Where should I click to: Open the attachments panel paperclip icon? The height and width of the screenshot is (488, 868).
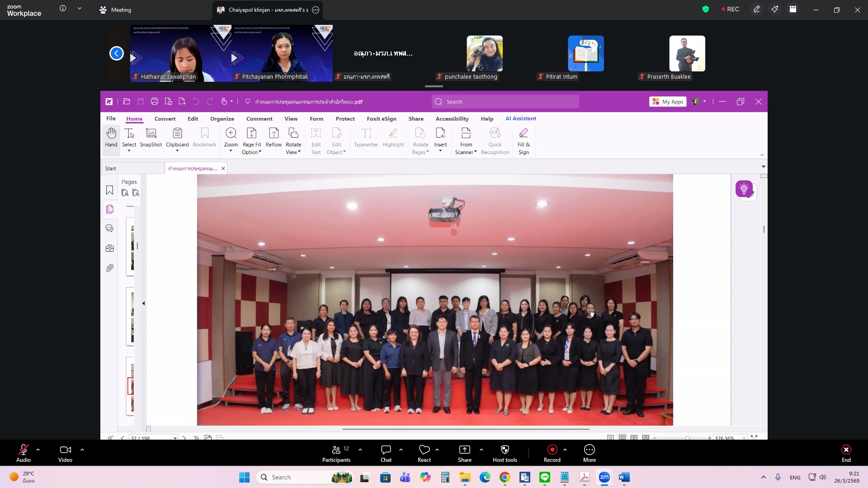click(109, 268)
